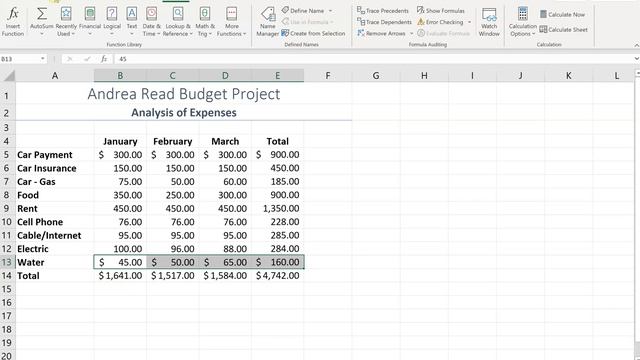Image resolution: width=640 pixels, height=360 pixels.
Task: Collapse the ribbon
Action: [x=636, y=45]
